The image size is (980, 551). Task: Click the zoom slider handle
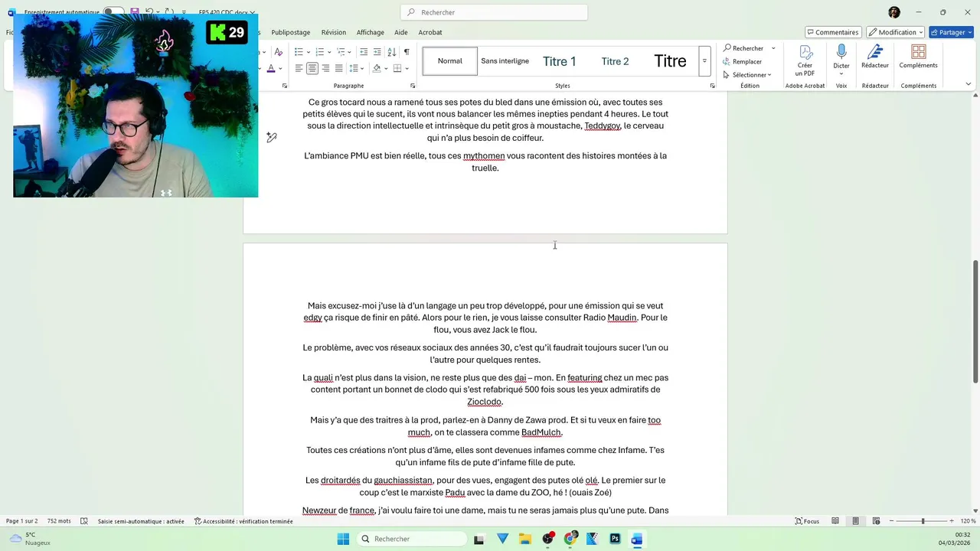923,521
